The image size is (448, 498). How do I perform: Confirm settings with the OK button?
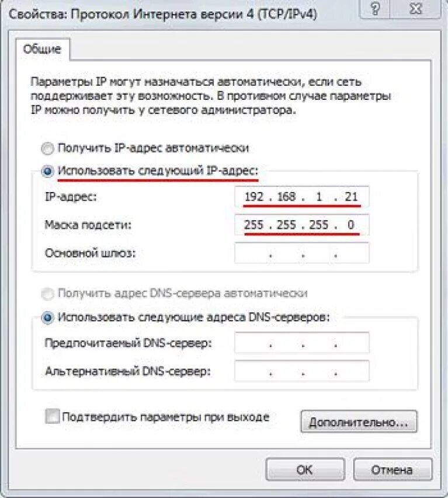coord(305,469)
